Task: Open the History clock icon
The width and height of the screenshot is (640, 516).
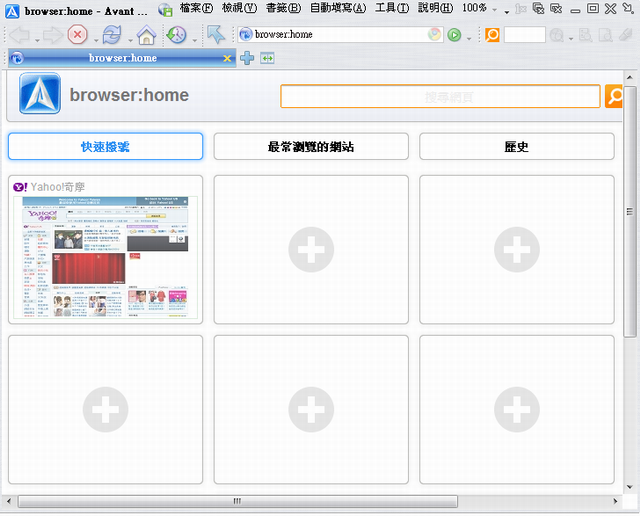Action: (176, 35)
